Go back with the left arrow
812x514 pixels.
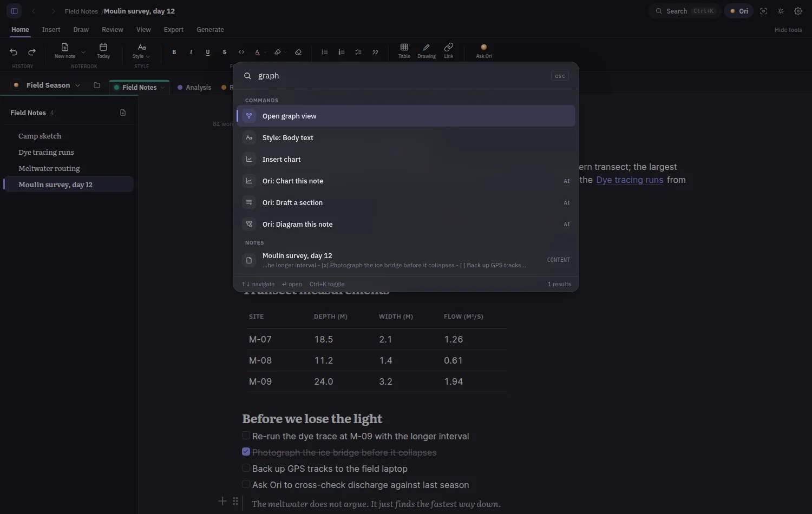pos(34,11)
